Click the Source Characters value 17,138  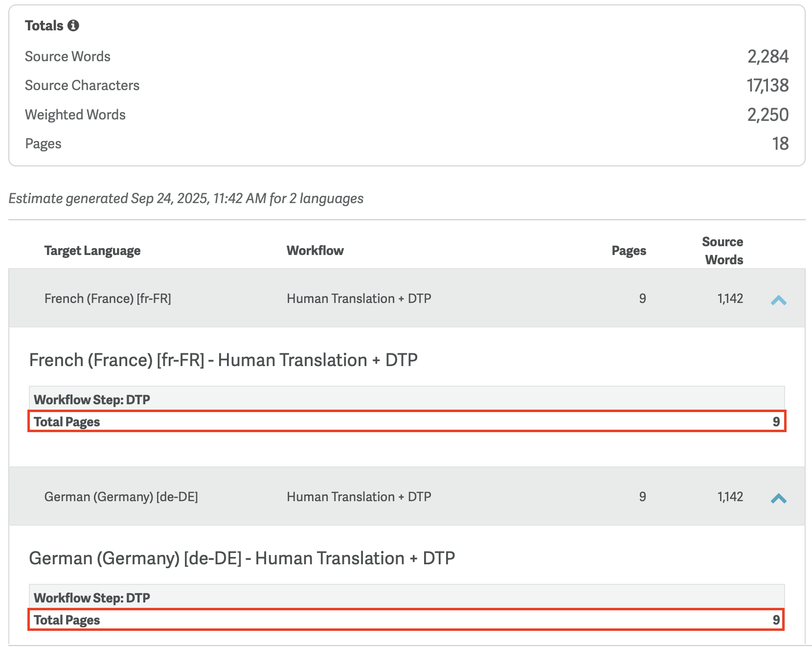[x=767, y=86]
